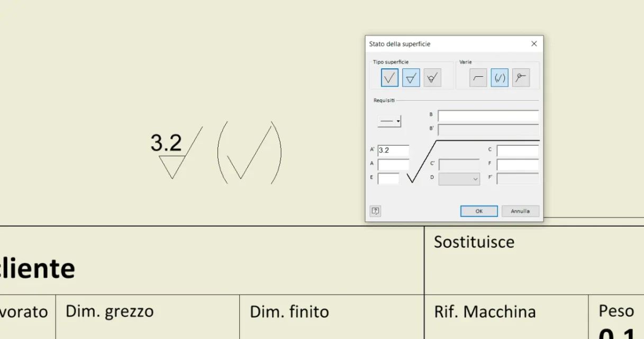Toggle the majority parentheses symbol option

(500, 78)
